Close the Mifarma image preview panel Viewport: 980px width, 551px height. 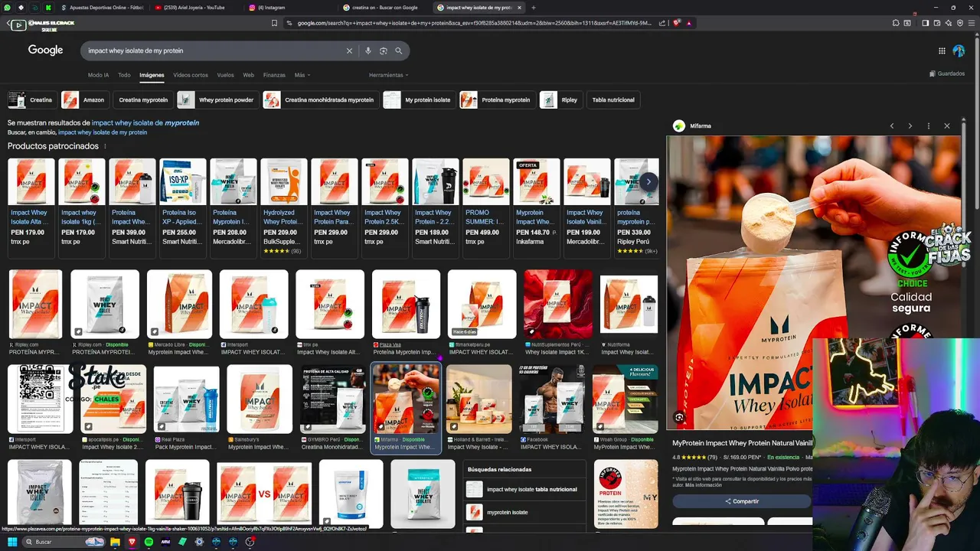[x=946, y=126]
